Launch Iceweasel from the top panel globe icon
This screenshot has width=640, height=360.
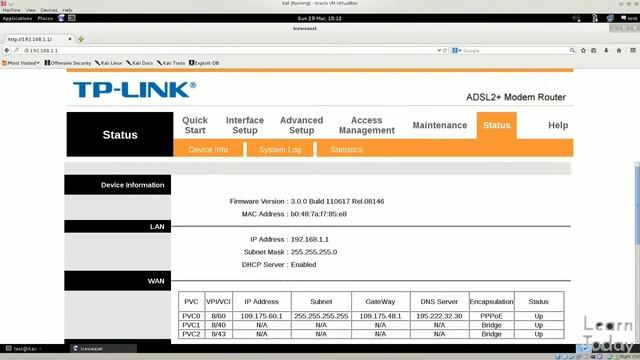point(61,18)
